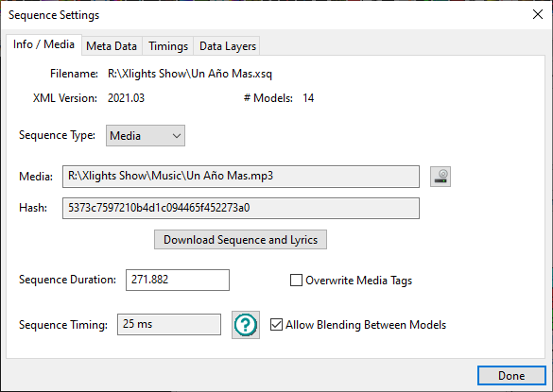Open the Data Layers tab
Image resolution: width=553 pixels, height=392 pixels.
point(228,46)
